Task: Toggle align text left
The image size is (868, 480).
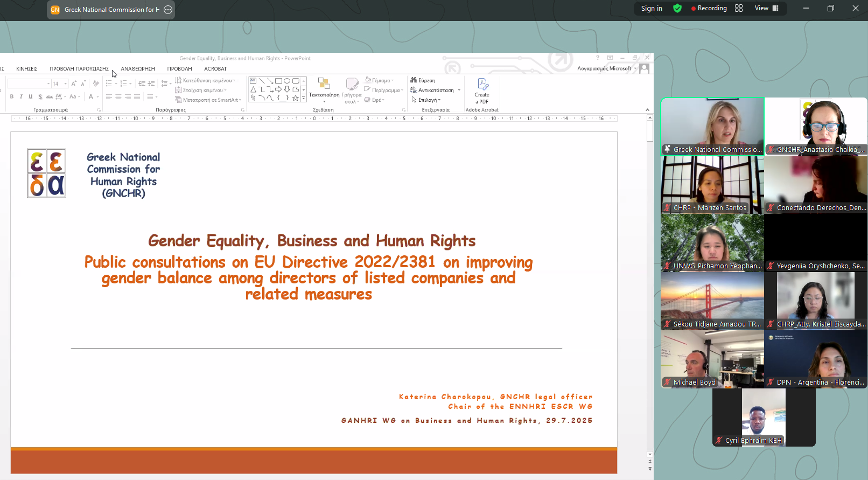Action: coord(109,96)
